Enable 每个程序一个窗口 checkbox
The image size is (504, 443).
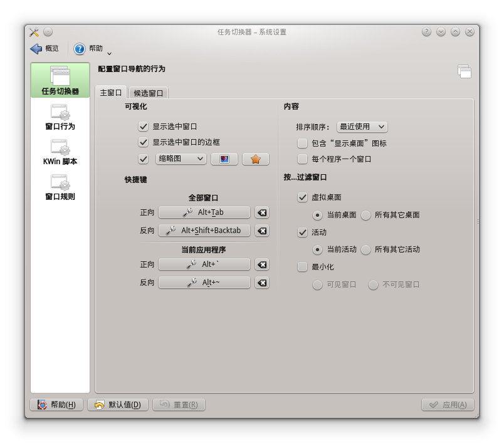click(x=302, y=159)
